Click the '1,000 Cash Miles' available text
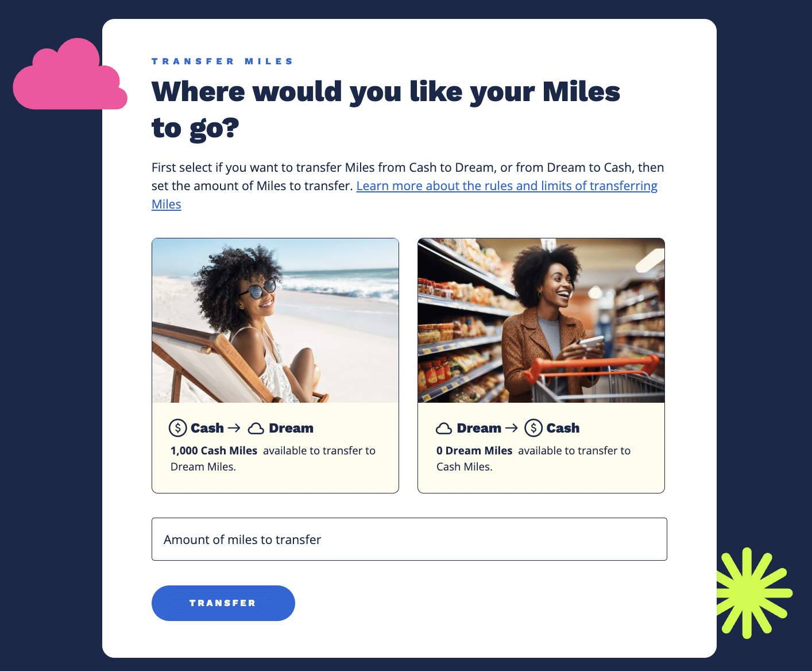 [214, 450]
